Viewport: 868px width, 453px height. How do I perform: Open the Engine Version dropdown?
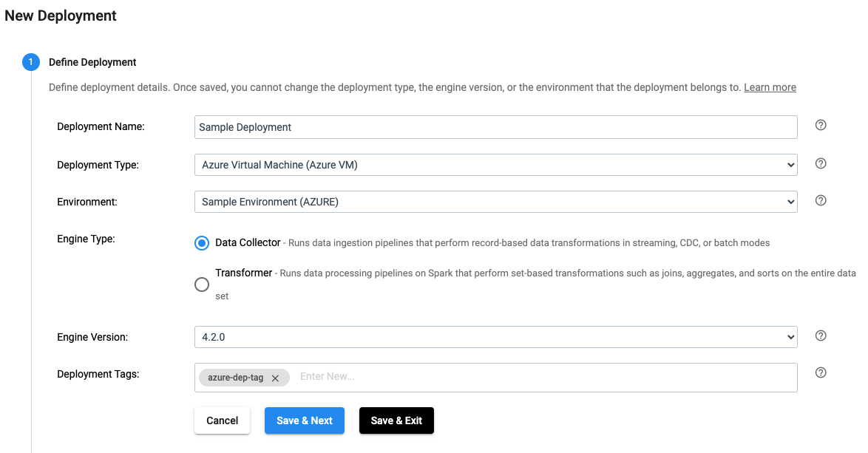495,337
